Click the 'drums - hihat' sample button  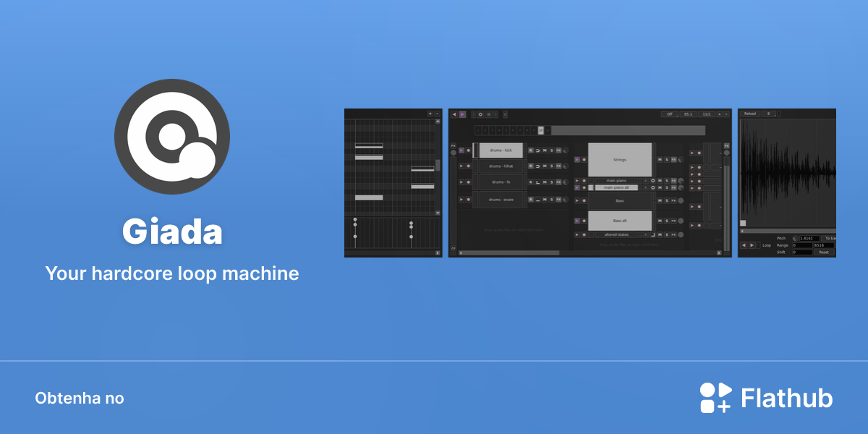click(x=501, y=166)
